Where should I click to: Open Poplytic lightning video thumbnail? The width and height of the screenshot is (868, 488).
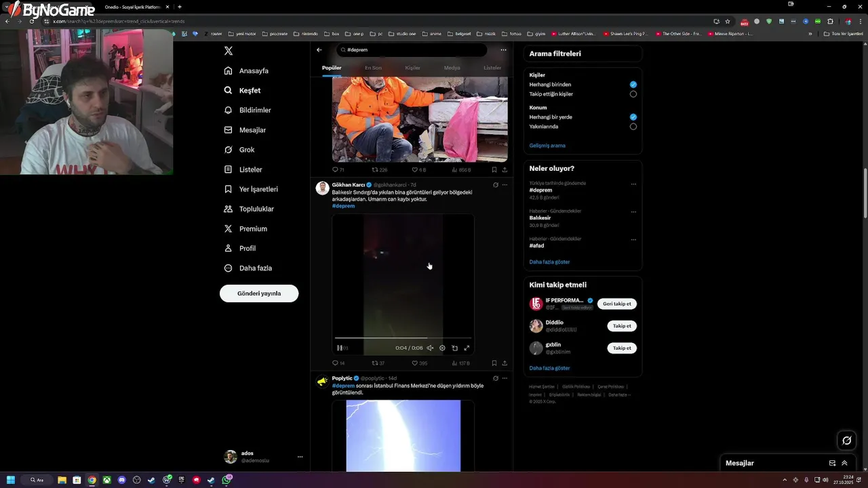403,435
